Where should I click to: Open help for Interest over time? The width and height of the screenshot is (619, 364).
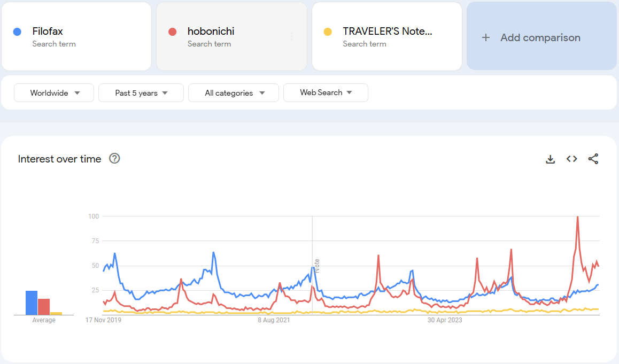pos(114,158)
